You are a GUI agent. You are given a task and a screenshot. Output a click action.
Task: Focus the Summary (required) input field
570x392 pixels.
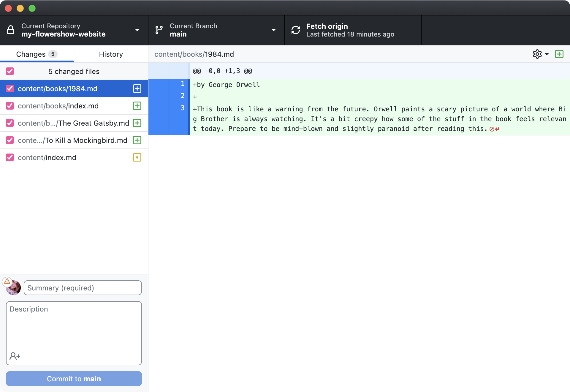click(x=83, y=288)
